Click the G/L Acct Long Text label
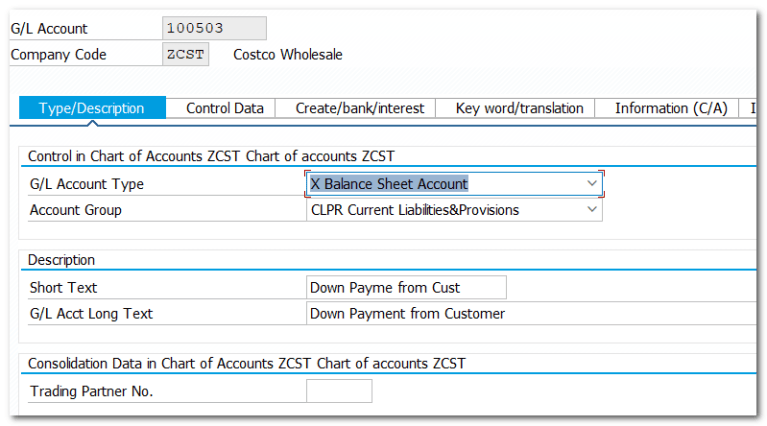Image resolution: width=767 pixels, height=426 pixels. [91, 314]
